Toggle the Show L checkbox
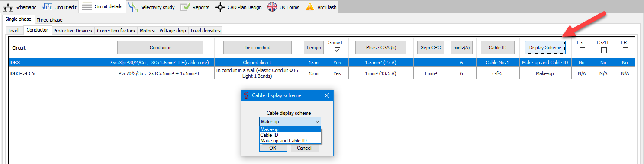Screen dimensions: 644x164 pos(338,50)
